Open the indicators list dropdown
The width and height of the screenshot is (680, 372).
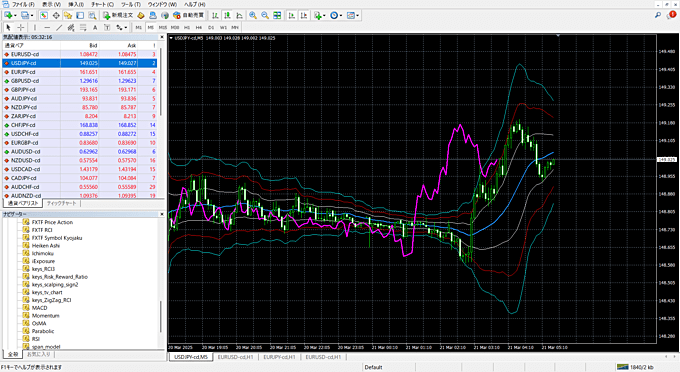[x=320, y=15]
